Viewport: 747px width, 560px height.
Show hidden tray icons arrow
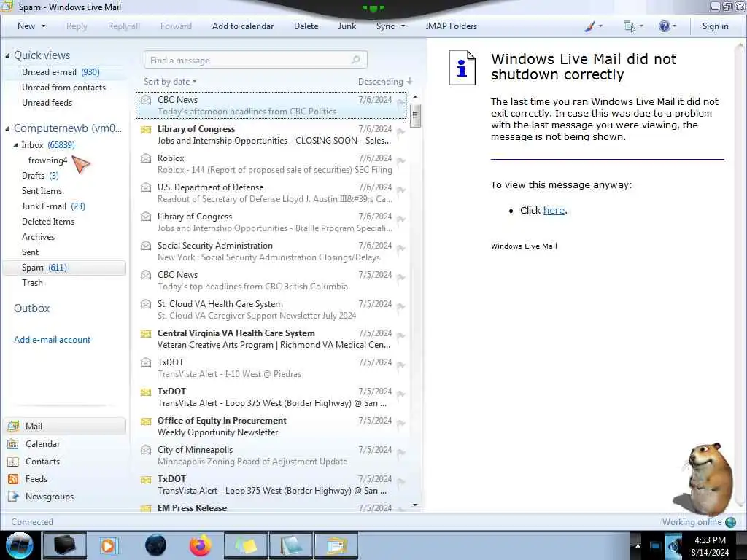coord(638,545)
